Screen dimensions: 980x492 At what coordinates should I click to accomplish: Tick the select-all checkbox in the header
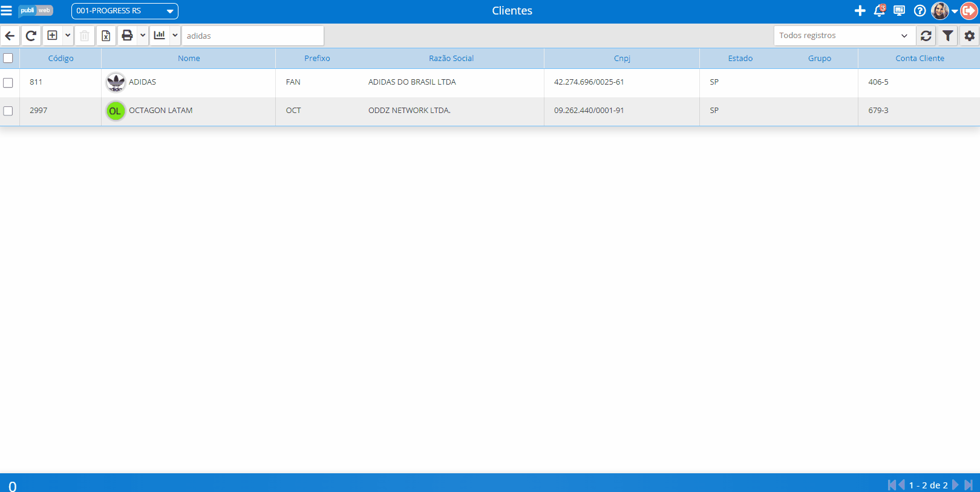point(8,58)
